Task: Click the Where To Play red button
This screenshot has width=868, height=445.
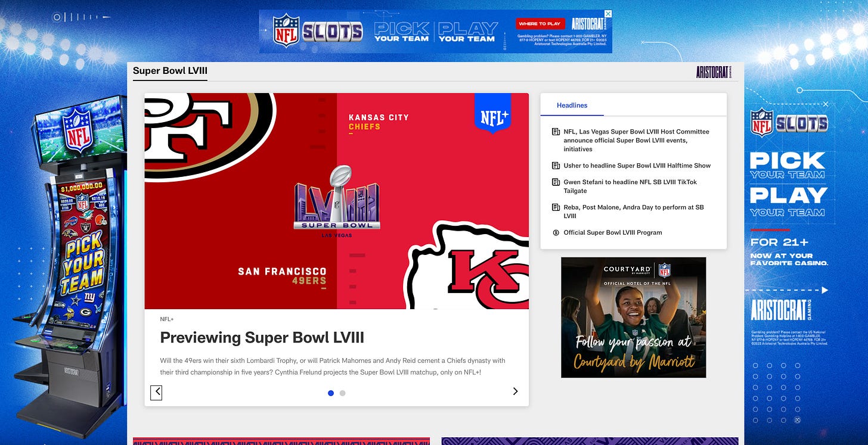Action: 540,24
